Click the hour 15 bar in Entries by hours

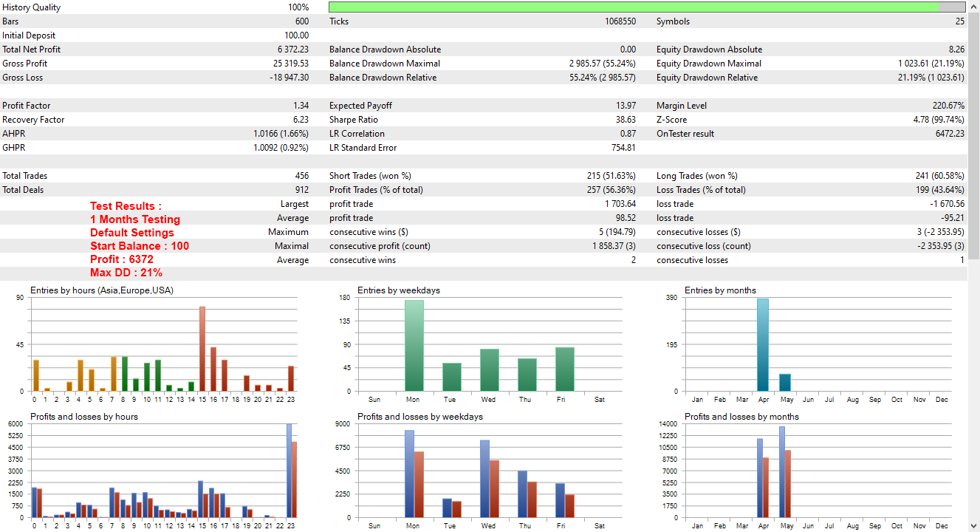[202, 349]
